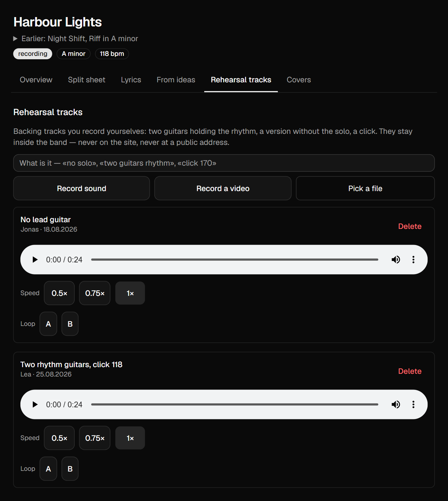Click the 118 bpm tempo tag
The image size is (448, 501).
(x=112, y=54)
